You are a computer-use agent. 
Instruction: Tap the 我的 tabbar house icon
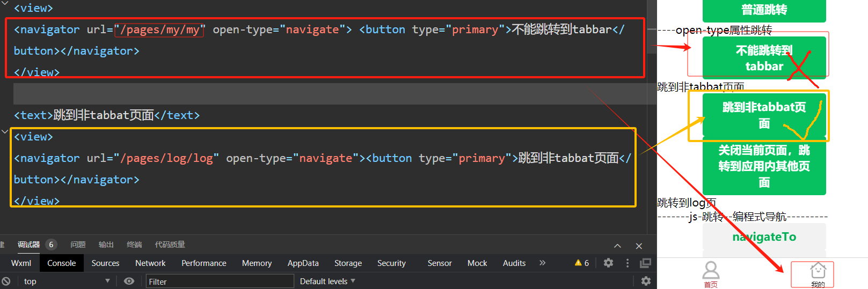pos(818,271)
